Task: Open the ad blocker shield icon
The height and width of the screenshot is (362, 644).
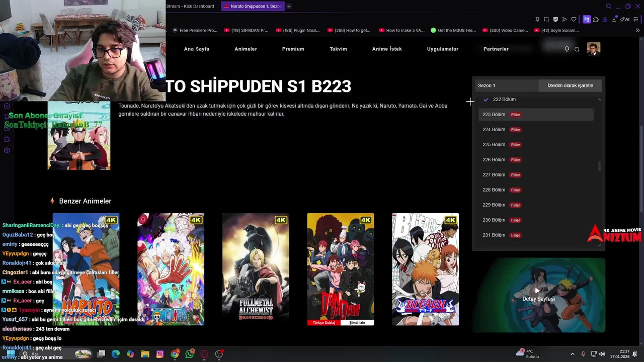Action: (555, 19)
